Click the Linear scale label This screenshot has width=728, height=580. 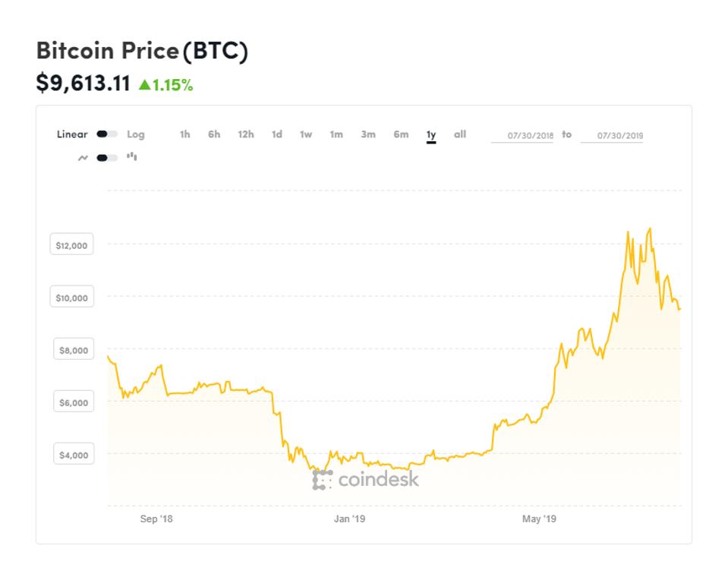click(x=72, y=134)
